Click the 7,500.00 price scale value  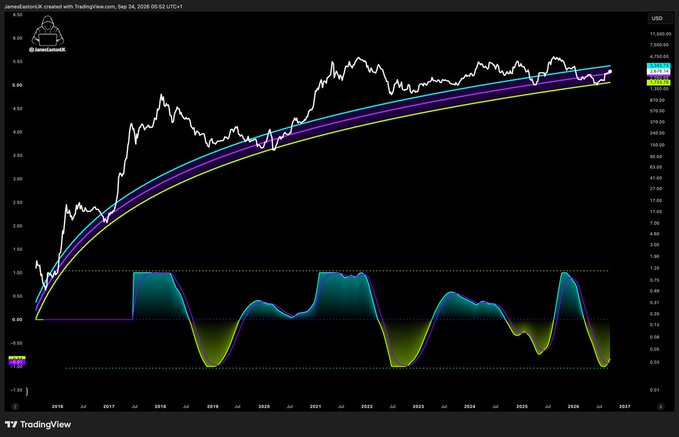(x=660, y=45)
